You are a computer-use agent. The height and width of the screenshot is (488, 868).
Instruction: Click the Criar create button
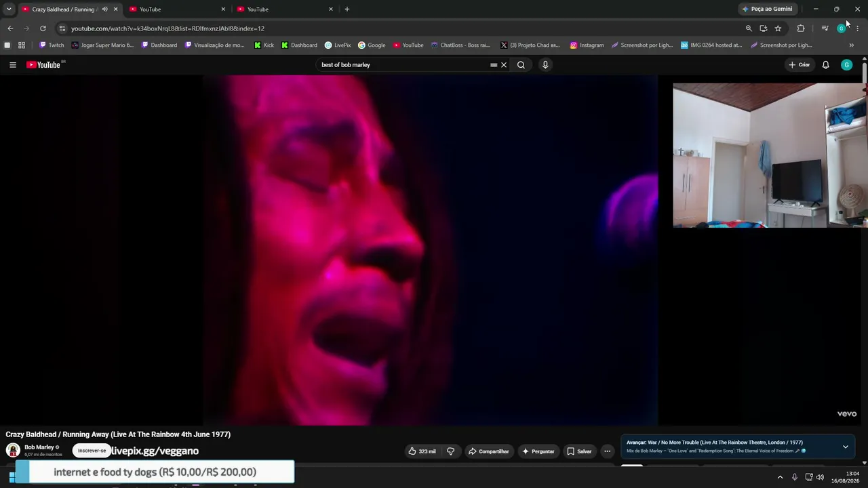coord(800,65)
